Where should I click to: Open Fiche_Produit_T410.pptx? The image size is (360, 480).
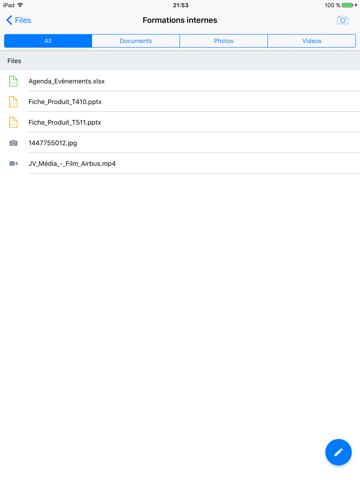point(180,102)
